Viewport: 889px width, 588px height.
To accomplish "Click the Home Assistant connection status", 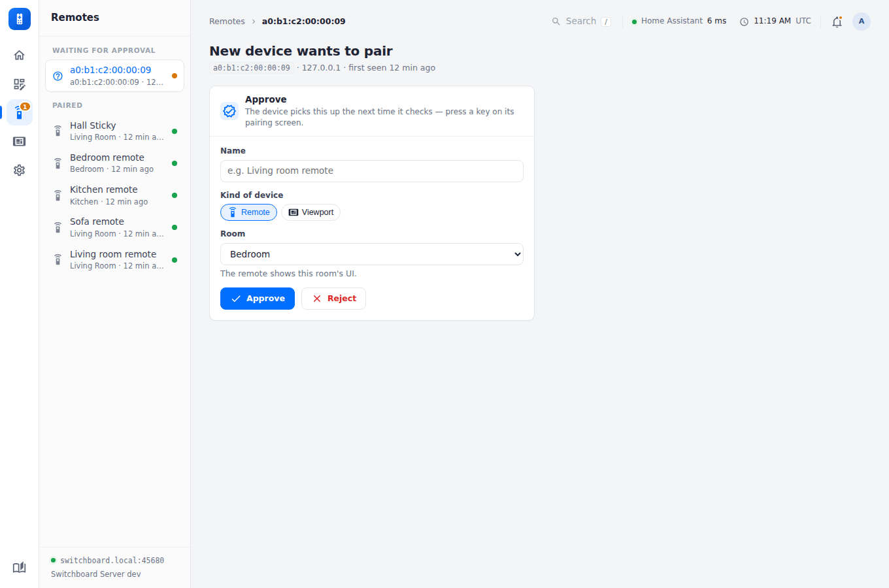I will click(x=679, y=22).
